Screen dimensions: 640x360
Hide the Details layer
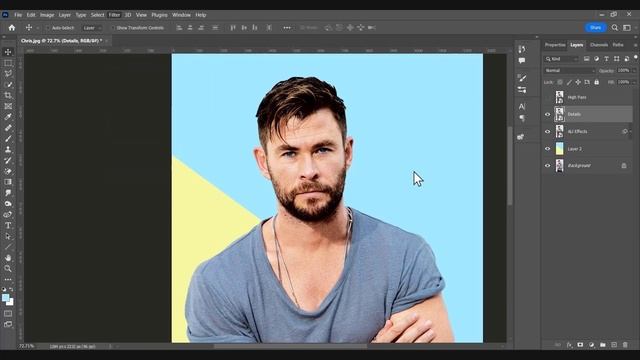[x=548, y=115]
